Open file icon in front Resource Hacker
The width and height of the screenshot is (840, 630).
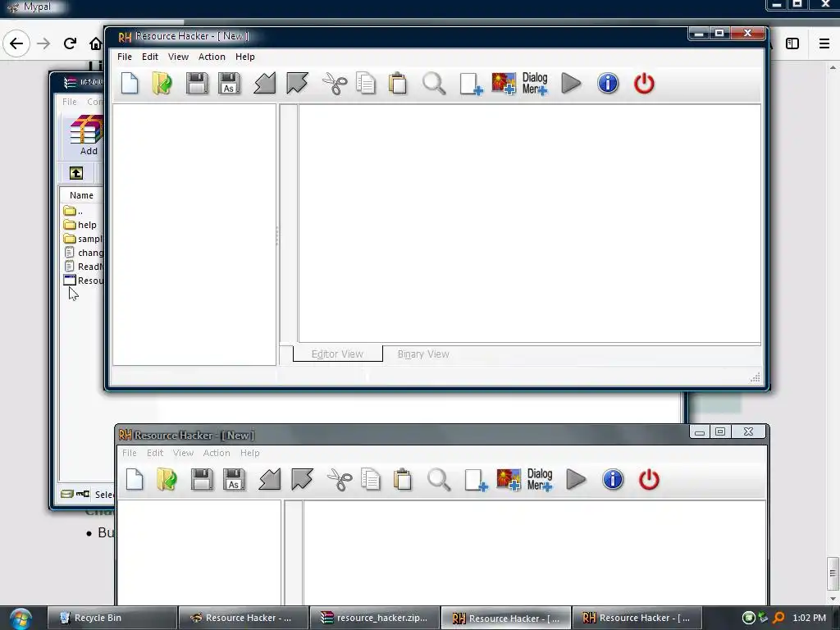[162, 84]
